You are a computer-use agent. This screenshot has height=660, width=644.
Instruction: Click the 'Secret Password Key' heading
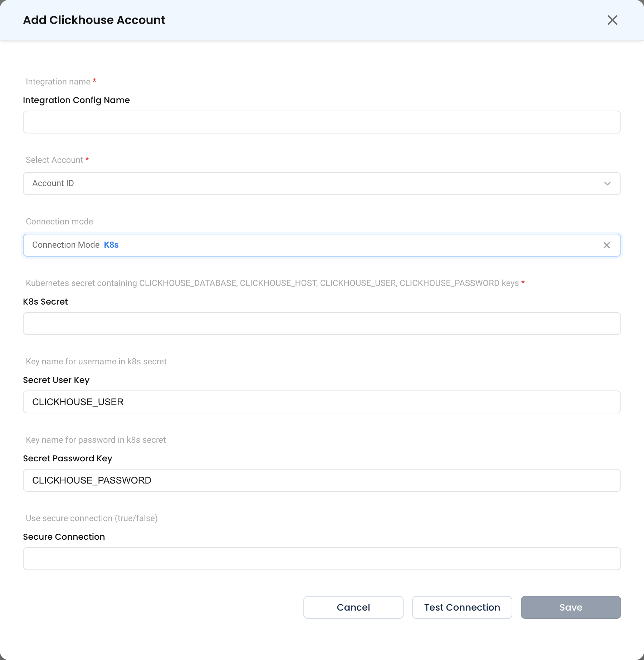[x=68, y=458]
